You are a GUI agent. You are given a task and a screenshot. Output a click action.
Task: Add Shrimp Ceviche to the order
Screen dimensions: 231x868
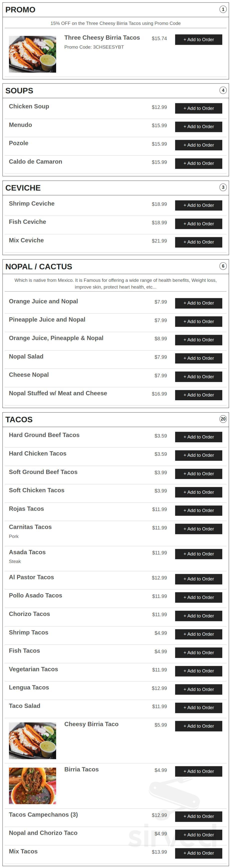(x=198, y=205)
